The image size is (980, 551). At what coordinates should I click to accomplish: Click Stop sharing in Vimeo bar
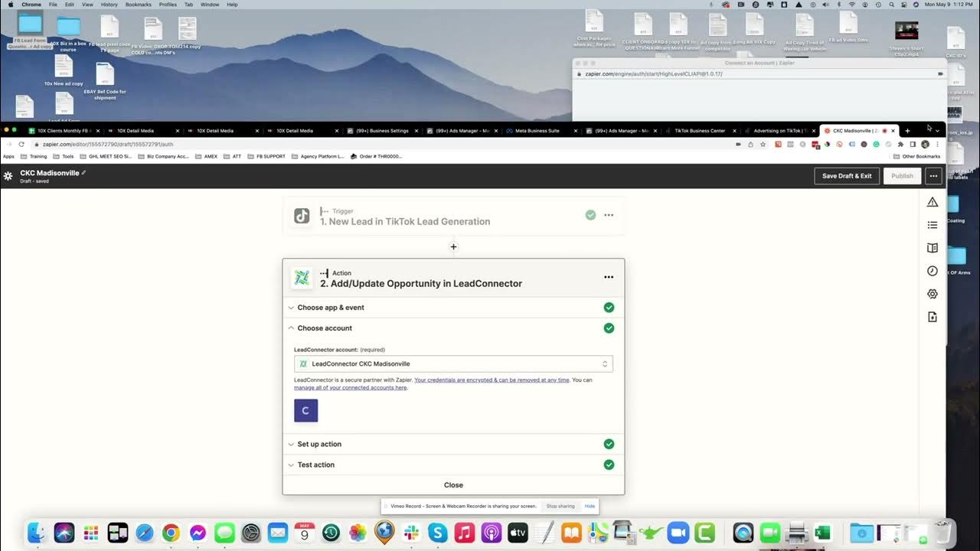point(560,506)
